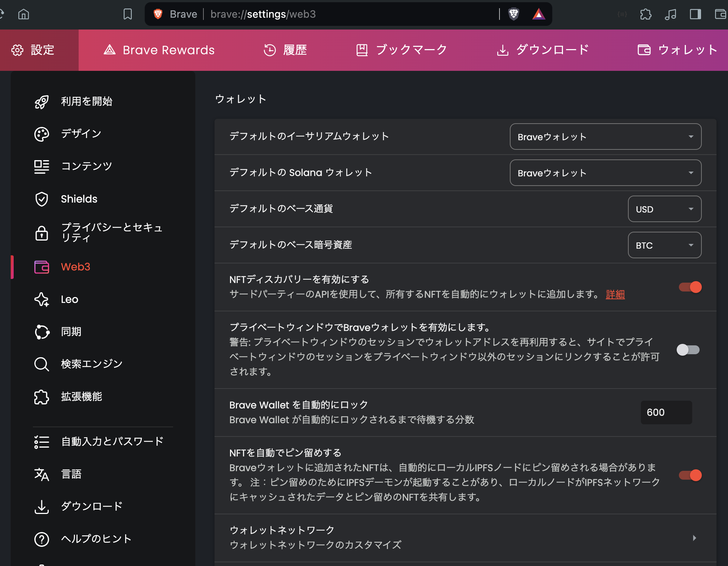Open the デフォルトのイーサリアムウォレット dropdown
The width and height of the screenshot is (728, 566).
coord(605,137)
